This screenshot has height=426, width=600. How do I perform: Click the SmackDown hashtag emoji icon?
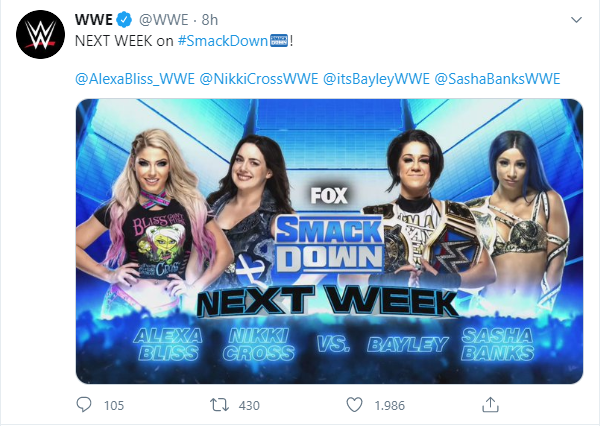(279, 41)
